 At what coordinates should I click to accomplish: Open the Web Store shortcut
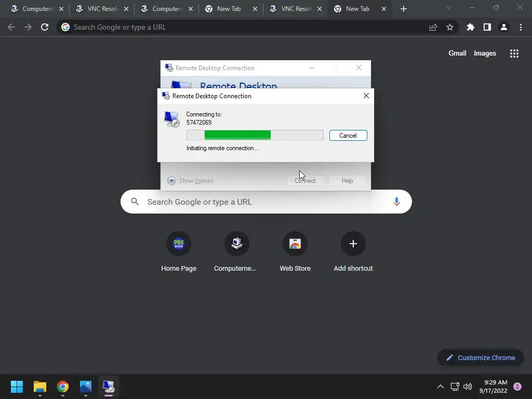295,252
